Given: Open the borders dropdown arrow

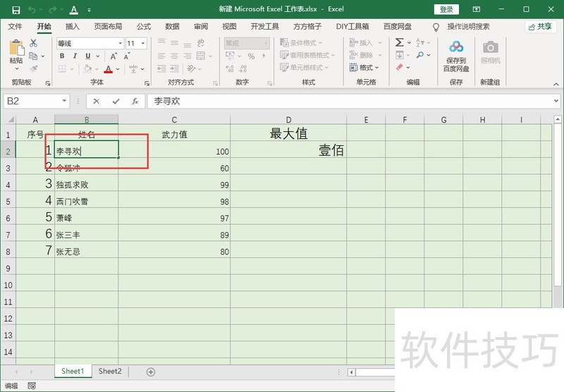Looking at the screenshot, I should 72,68.
